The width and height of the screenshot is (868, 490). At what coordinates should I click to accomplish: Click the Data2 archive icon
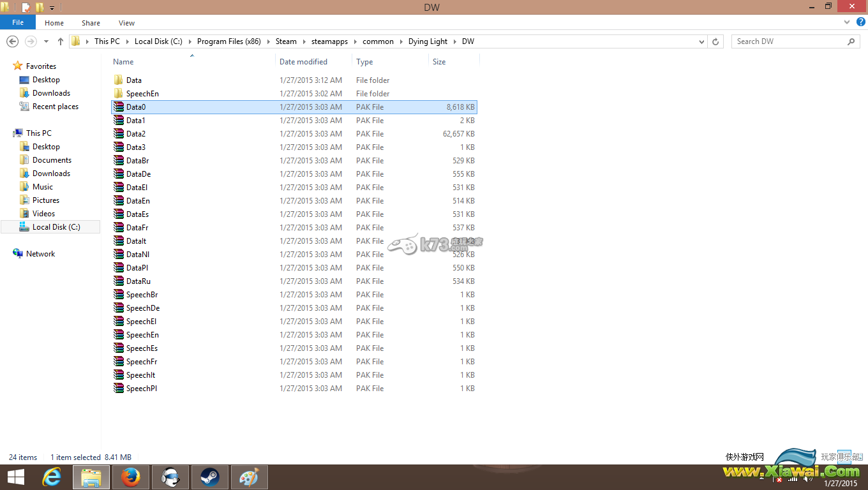tap(119, 134)
